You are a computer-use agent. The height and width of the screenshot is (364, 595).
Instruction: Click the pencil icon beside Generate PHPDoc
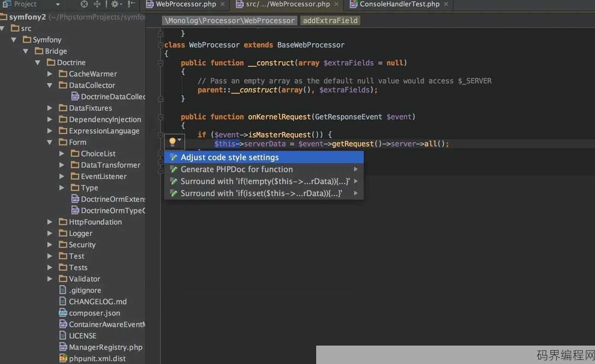tap(174, 169)
